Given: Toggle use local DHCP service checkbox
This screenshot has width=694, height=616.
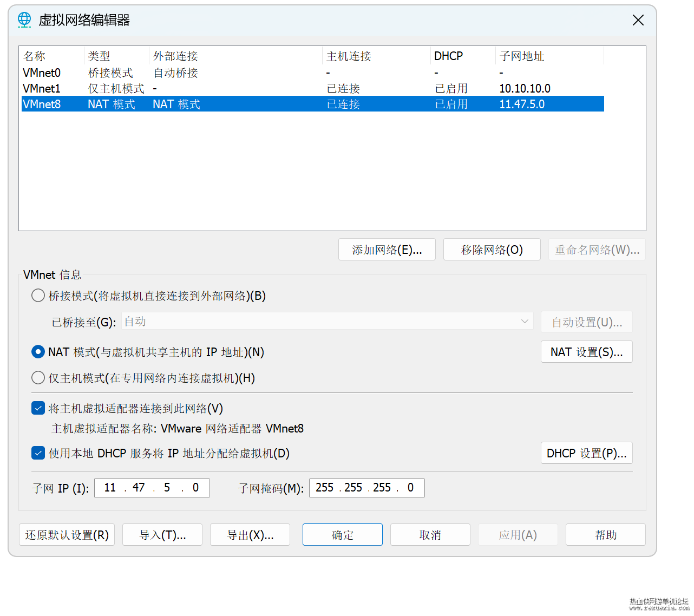Looking at the screenshot, I should click(x=38, y=453).
